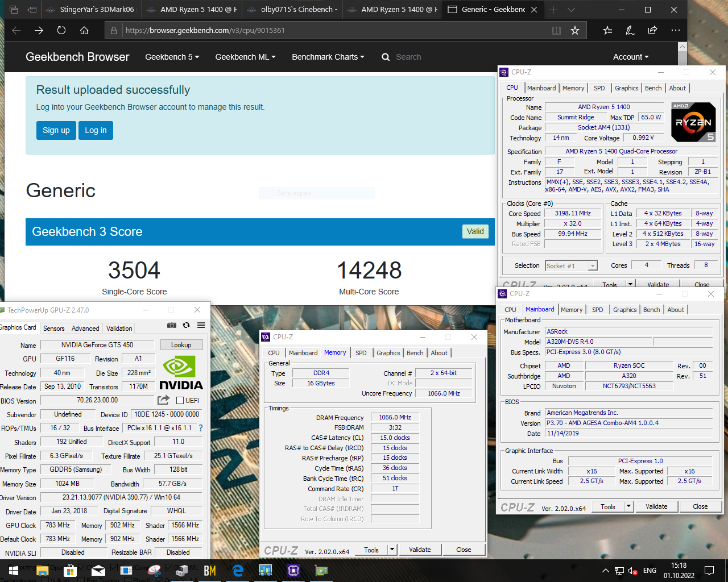The image size is (728, 582).
Task: Switch to GPU-Z taskbar icon
Action: coord(321,571)
